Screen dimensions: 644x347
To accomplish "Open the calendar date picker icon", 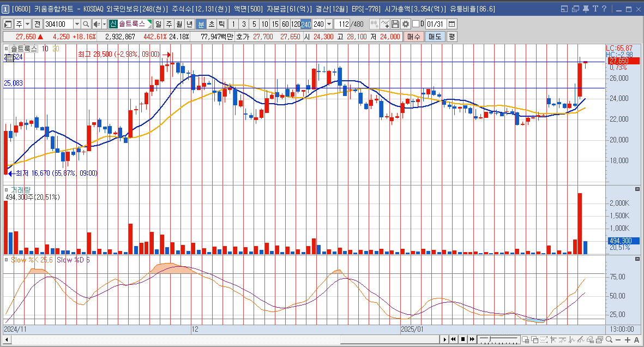I will tap(452, 24).
